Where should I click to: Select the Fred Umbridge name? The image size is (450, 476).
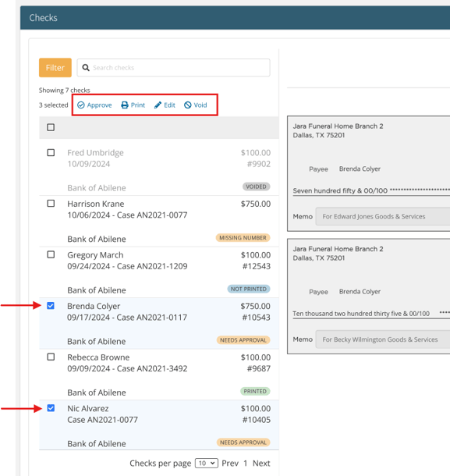click(95, 153)
